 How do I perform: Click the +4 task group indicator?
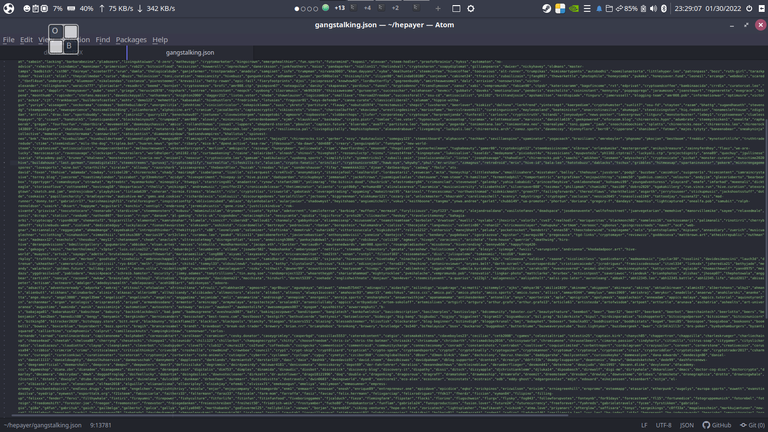(x=367, y=8)
